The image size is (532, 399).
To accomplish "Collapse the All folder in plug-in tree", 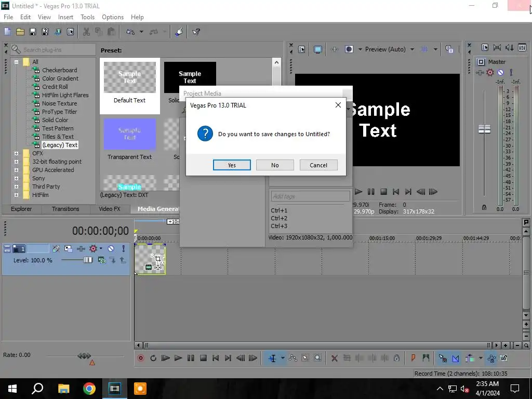I will [x=16, y=62].
